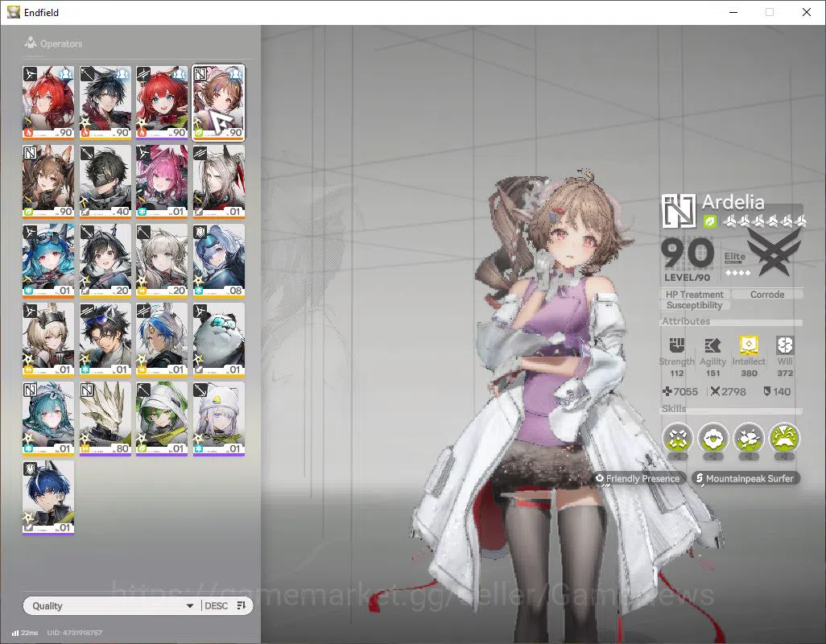Click Ardelia's class emblem beside her name
The image size is (826, 644).
(678, 211)
